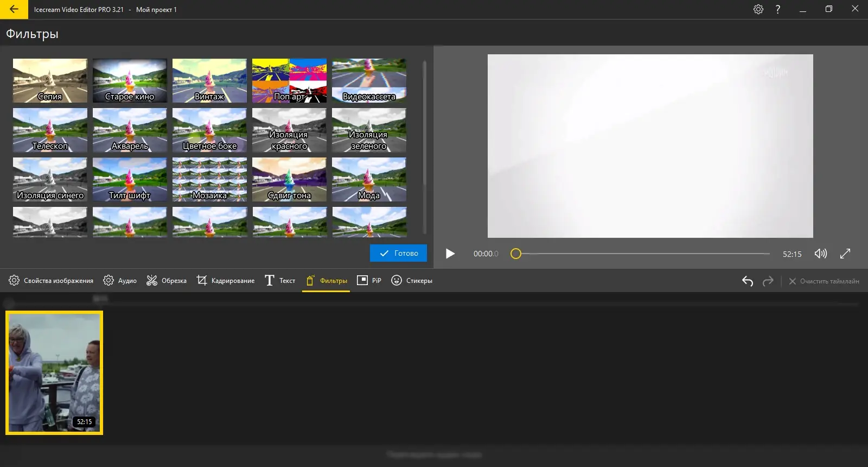
Task: Close the Icecream Video Editor window
Action: 855,9
